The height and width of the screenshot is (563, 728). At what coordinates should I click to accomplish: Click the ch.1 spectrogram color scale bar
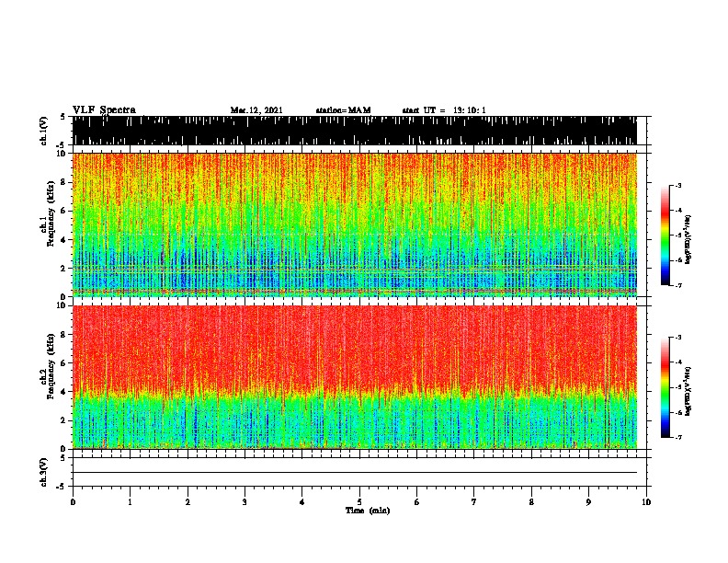[665, 236]
